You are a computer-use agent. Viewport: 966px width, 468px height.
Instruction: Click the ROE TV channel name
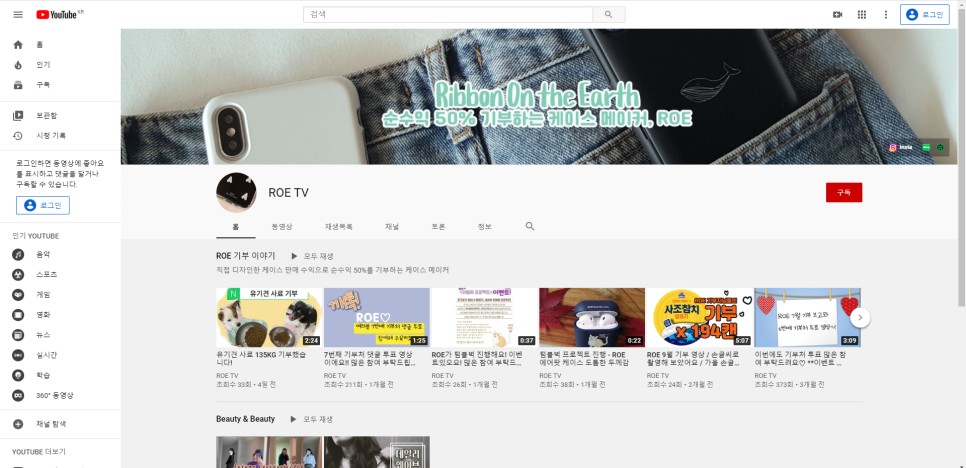[288, 193]
